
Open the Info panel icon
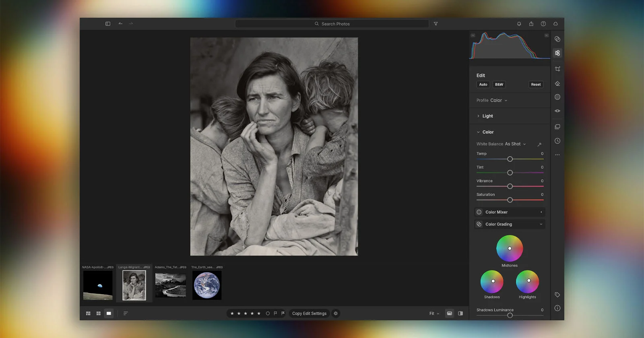[557, 308]
